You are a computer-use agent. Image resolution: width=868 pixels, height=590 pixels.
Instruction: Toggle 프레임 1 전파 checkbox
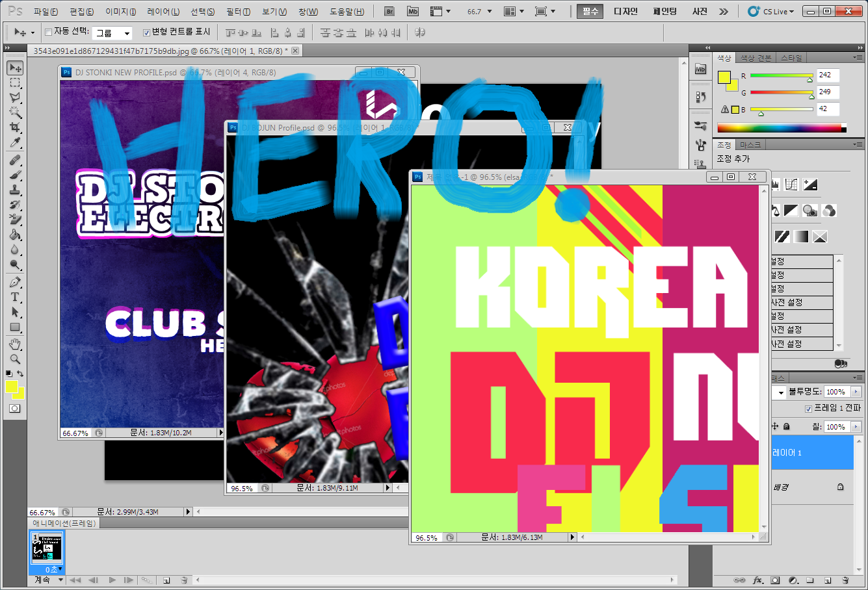pos(808,408)
